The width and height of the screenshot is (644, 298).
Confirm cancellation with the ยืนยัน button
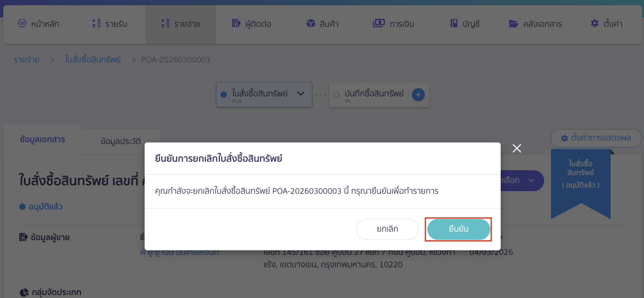coord(458,229)
